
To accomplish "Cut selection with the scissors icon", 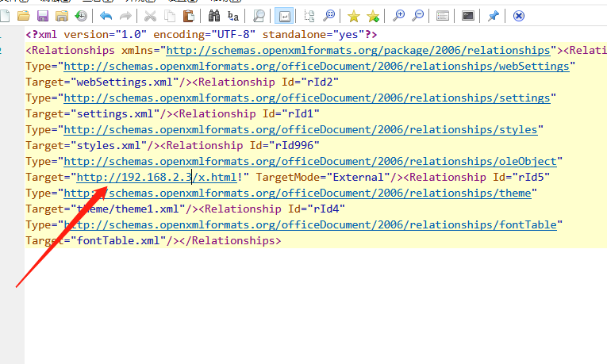I will [x=150, y=16].
